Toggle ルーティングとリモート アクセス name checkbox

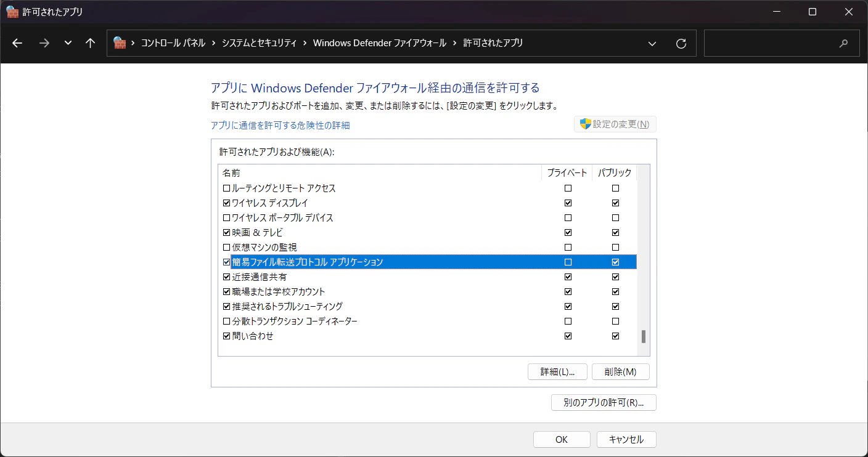(226, 188)
